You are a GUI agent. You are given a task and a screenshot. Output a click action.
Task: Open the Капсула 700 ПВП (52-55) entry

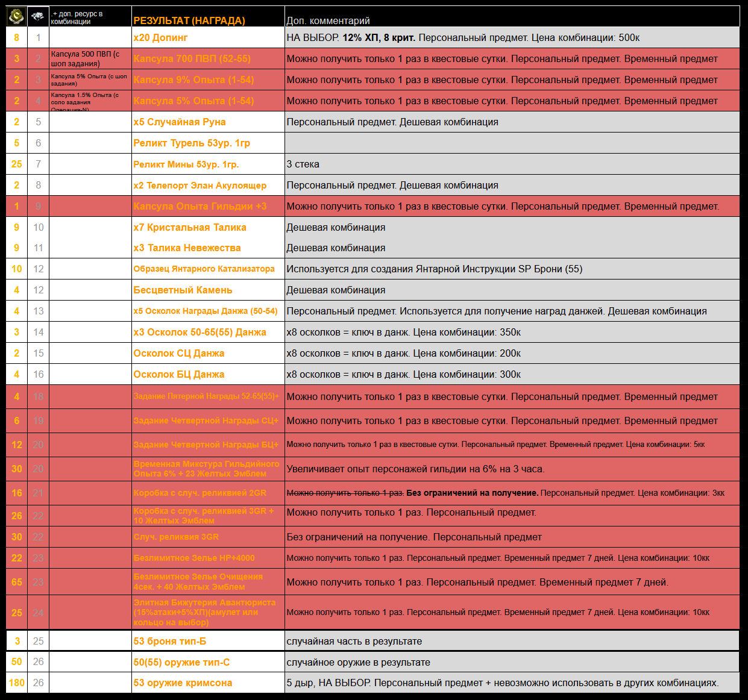pyautogui.click(x=192, y=58)
